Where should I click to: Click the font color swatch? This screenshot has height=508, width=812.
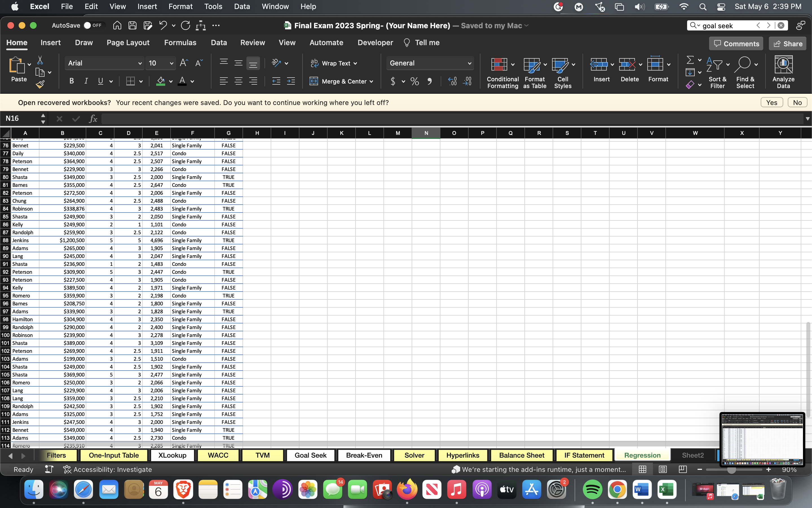click(x=182, y=81)
